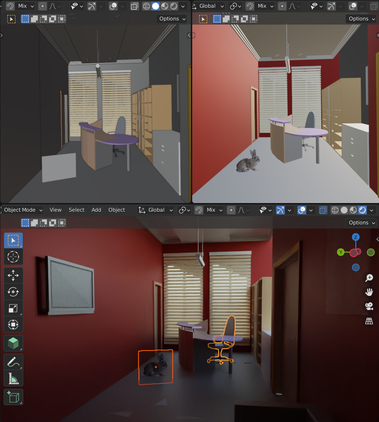This screenshot has width=379, height=422.
Task: Click the select tool icon in the top-left viewport
Action: pos(11,19)
